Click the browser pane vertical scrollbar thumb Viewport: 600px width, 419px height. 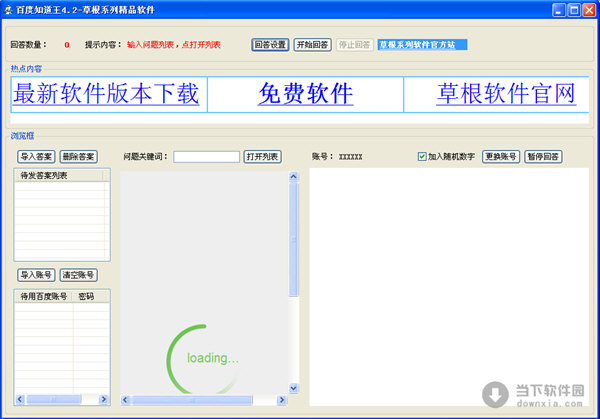click(293, 240)
